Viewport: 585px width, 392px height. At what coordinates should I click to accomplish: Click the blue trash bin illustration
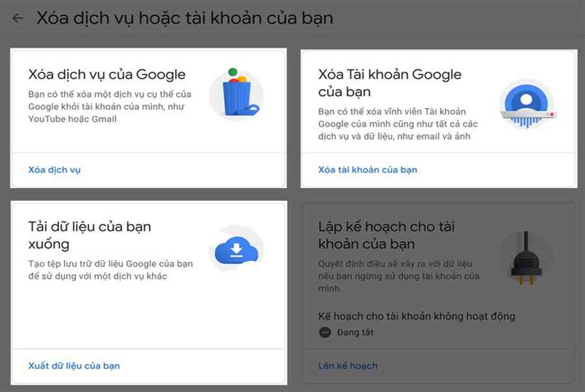pyautogui.click(x=236, y=94)
